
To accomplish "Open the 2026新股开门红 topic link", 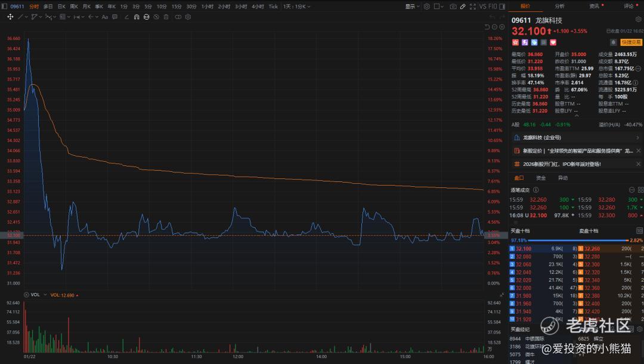I will point(562,164).
